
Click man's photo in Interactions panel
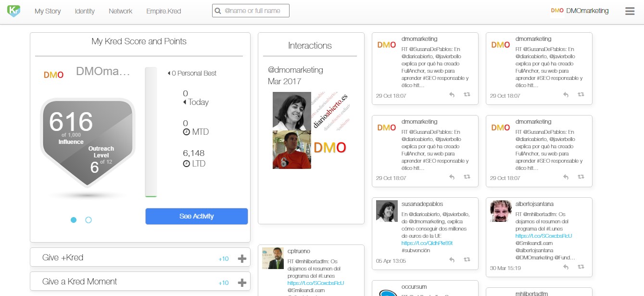pos(292,150)
